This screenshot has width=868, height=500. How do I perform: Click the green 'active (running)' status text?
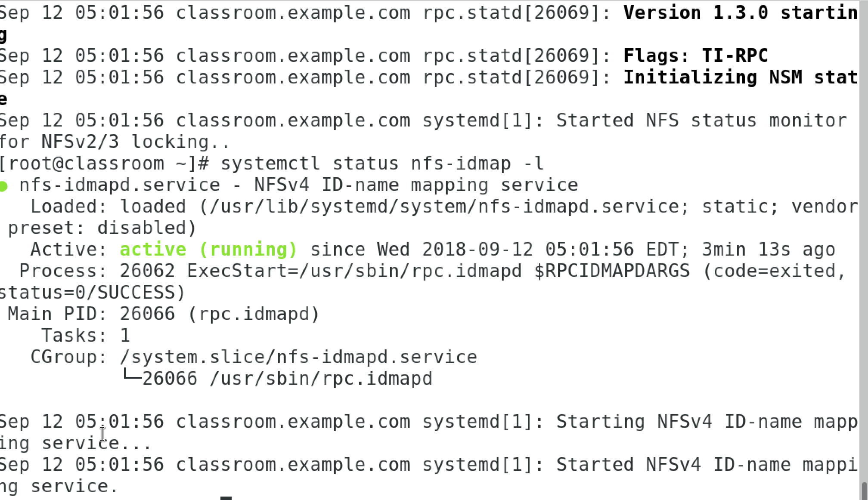coord(209,250)
